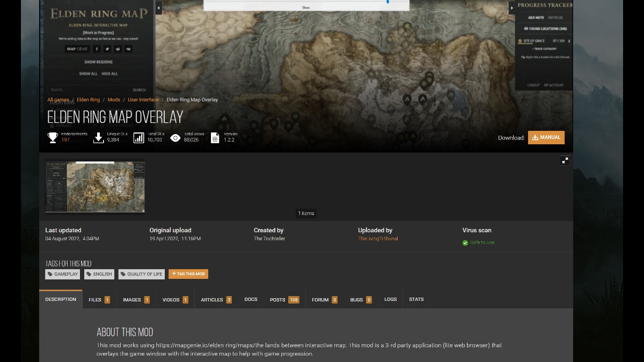Open uploader TheLivingTr1bunal profile
This screenshot has width=644, height=362.
(377, 238)
